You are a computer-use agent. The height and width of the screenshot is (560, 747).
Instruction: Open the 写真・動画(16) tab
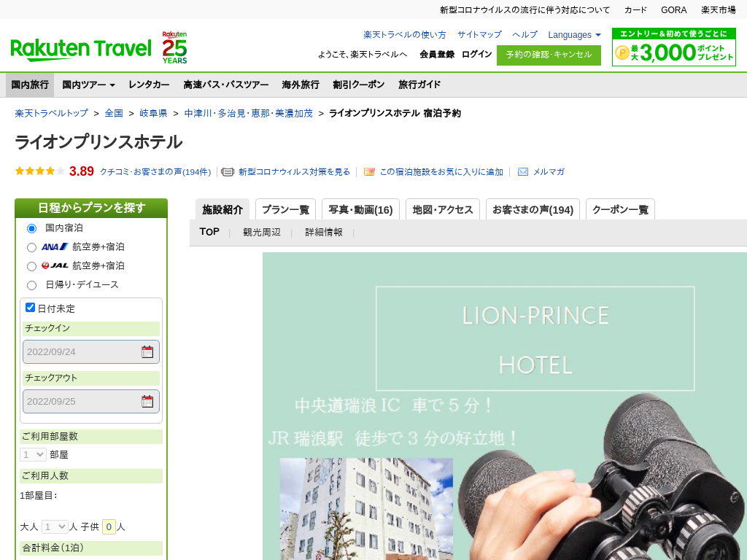point(360,209)
